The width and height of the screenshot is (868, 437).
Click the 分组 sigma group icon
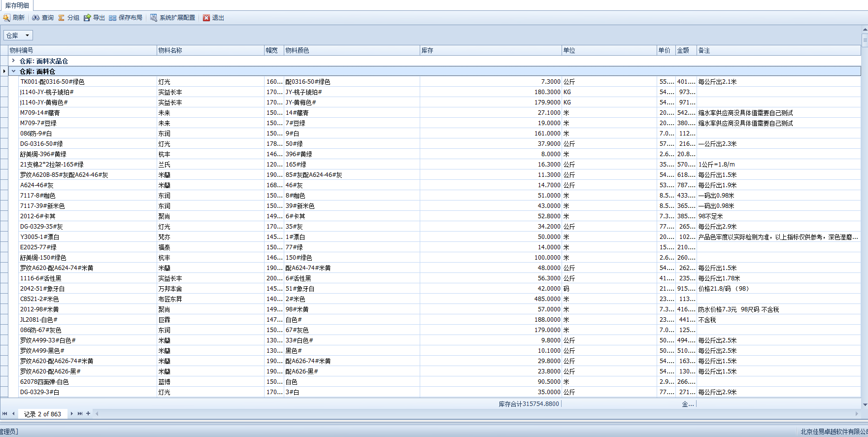tap(62, 18)
